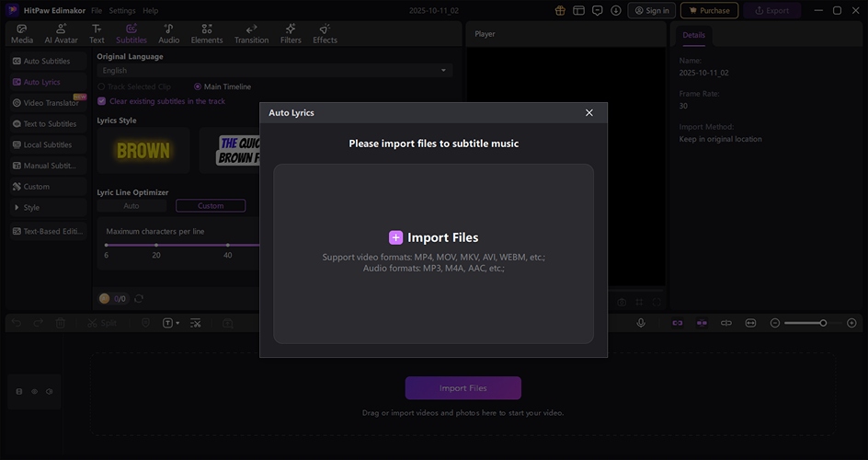Open the Settings menu
Viewport: 868px width, 460px height.
click(x=121, y=10)
